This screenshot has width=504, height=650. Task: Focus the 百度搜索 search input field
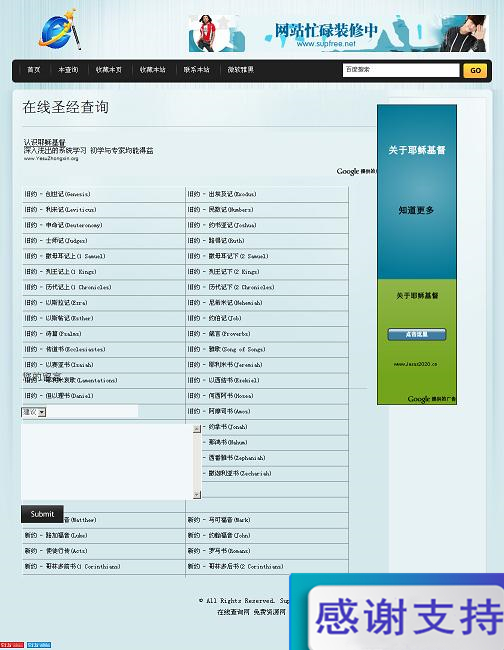pyautogui.click(x=401, y=70)
